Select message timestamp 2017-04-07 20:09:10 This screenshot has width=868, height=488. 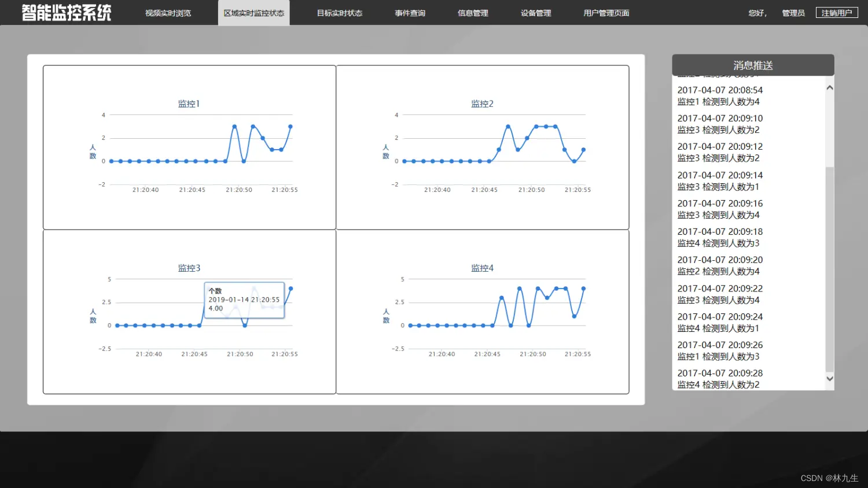click(720, 118)
